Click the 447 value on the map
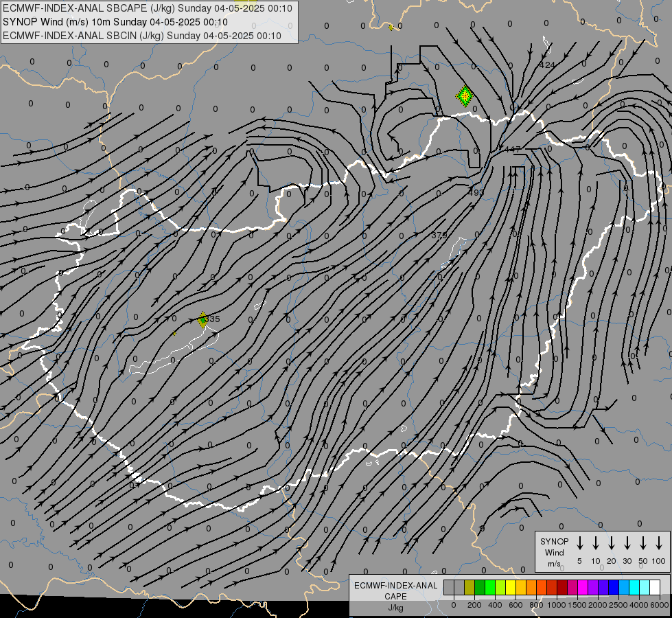Screen dimensions: 672x618 click(x=512, y=149)
